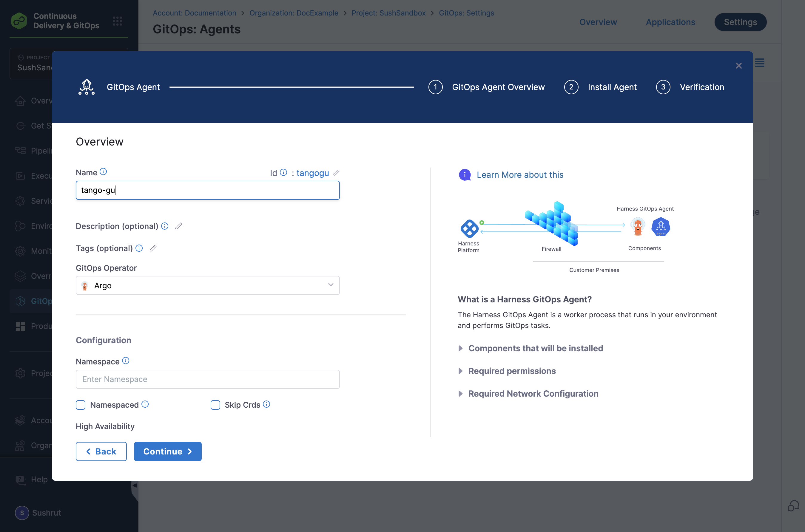Open the GitOps Operator Argo dropdown

(208, 285)
